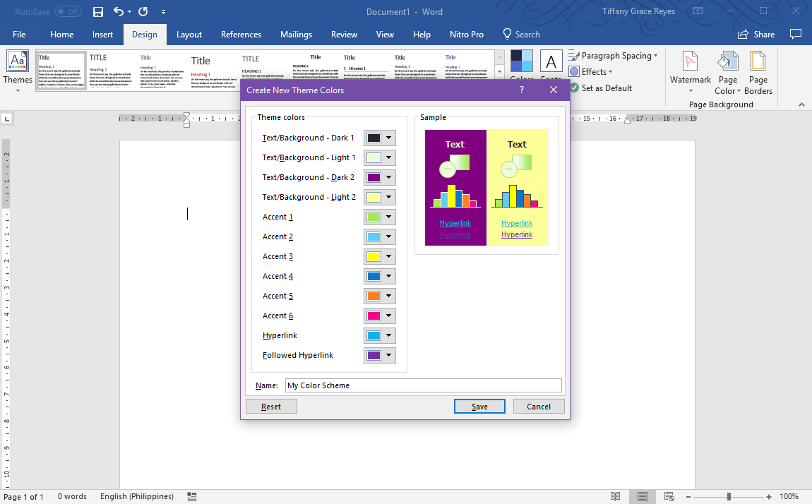This screenshot has width=812, height=504.
Task: Save the new theme colors
Action: point(479,406)
